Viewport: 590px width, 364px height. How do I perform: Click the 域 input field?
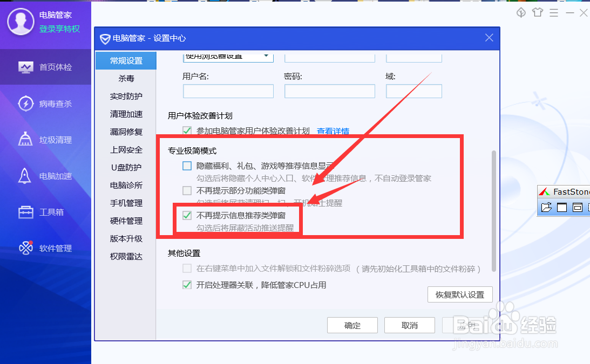pos(414,91)
